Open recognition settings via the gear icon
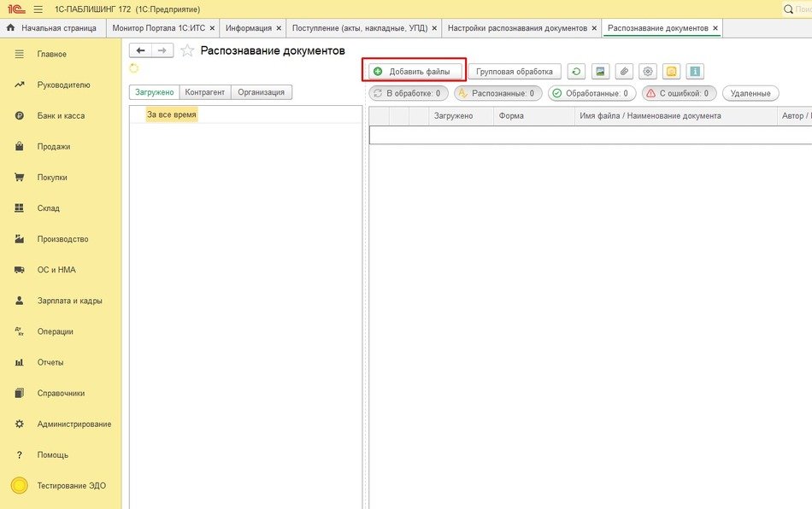Image resolution: width=812 pixels, height=509 pixels. [x=648, y=72]
